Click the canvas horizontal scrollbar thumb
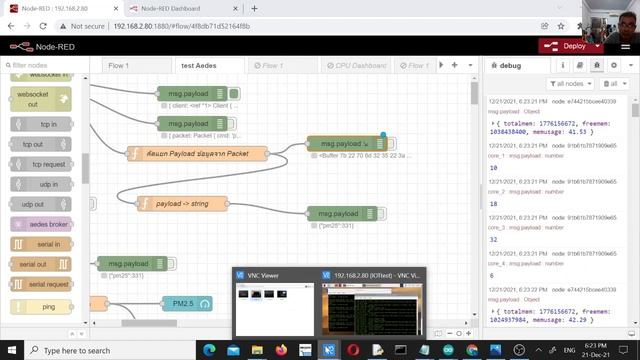Screen dimensions: 640x360 [149, 323]
